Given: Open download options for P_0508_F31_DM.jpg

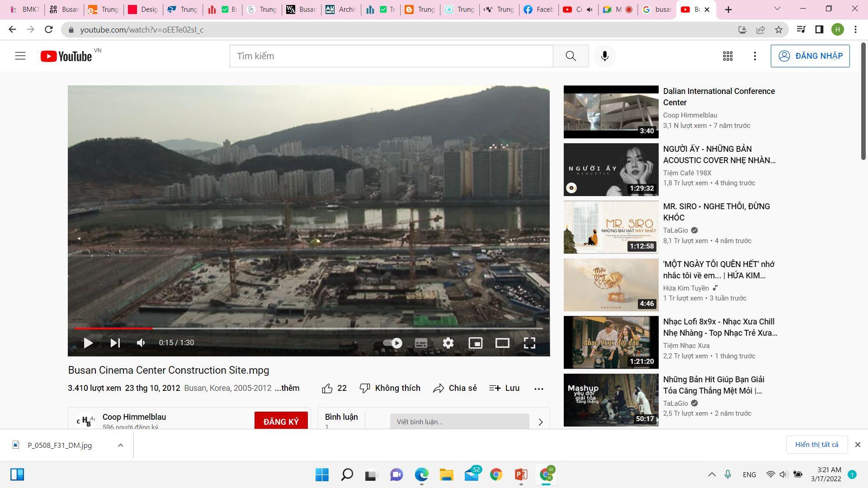Looking at the screenshot, I should (x=120, y=445).
